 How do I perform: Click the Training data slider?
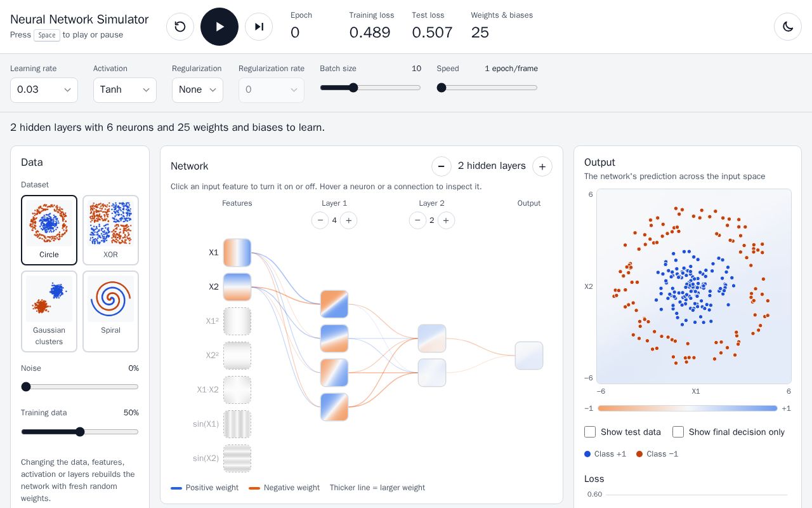pyautogui.click(x=80, y=432)
